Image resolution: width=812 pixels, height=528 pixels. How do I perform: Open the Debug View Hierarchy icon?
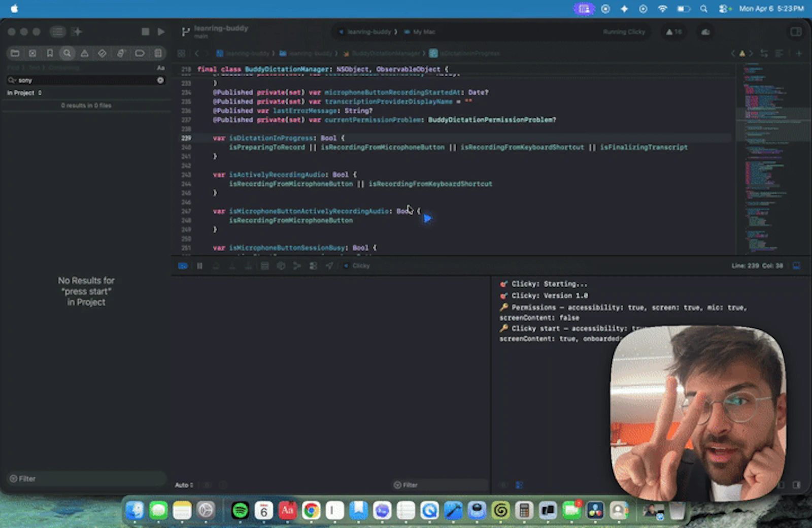pos(281,266)
